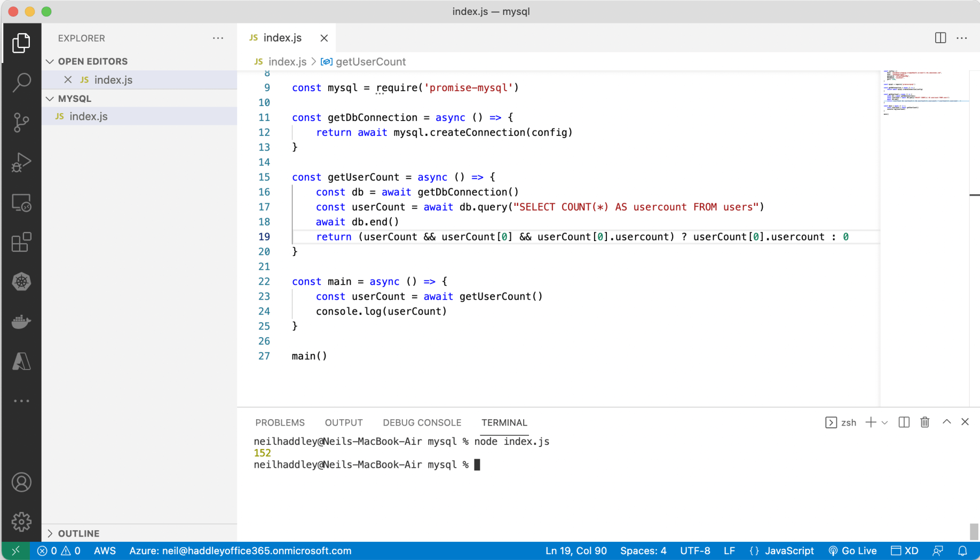The height and width of the screenshot is (560, 980).
Task: Open the Docker panel icon
Action: tap(21, 322)
